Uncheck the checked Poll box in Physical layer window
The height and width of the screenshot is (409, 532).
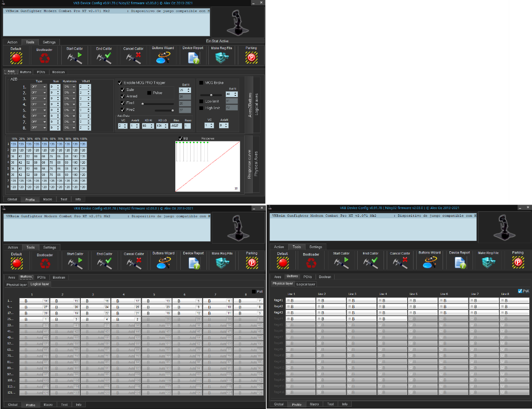(x=520, y=291)
